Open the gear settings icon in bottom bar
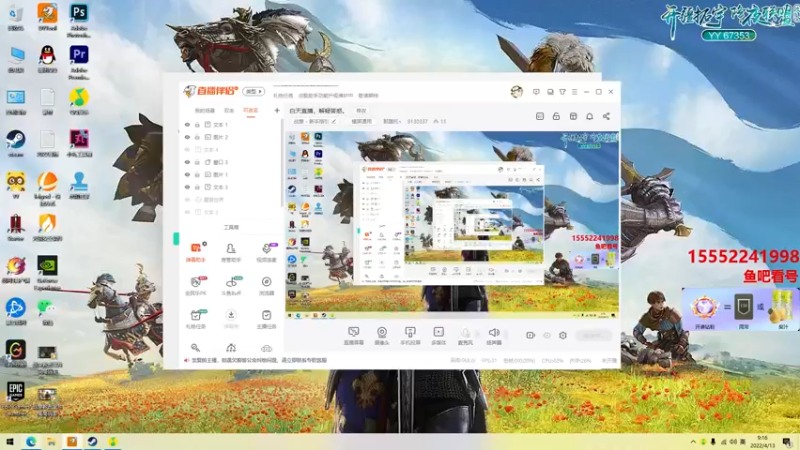The width and height of the screenshot is (800, 450). pos(563,335)
